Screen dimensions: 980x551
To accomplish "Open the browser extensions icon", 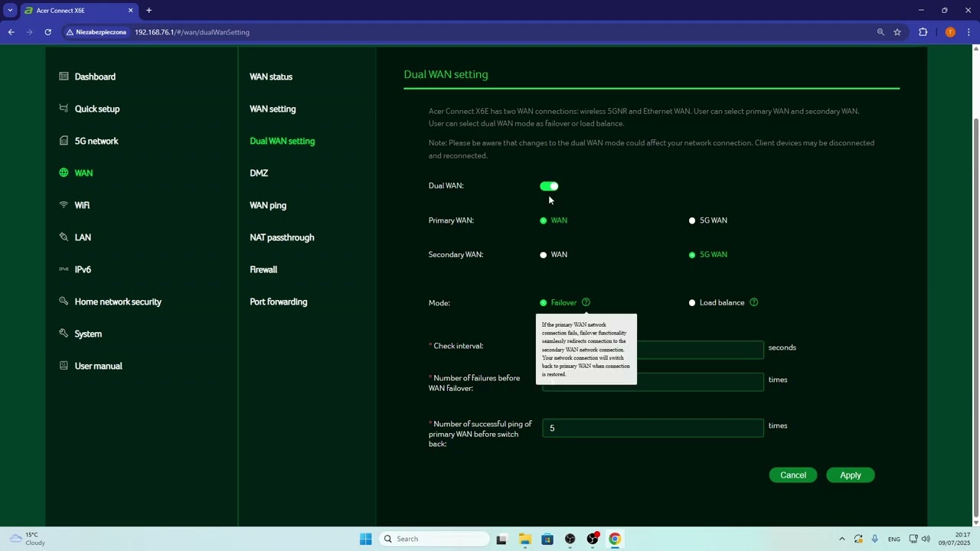I will coord(923,32).
